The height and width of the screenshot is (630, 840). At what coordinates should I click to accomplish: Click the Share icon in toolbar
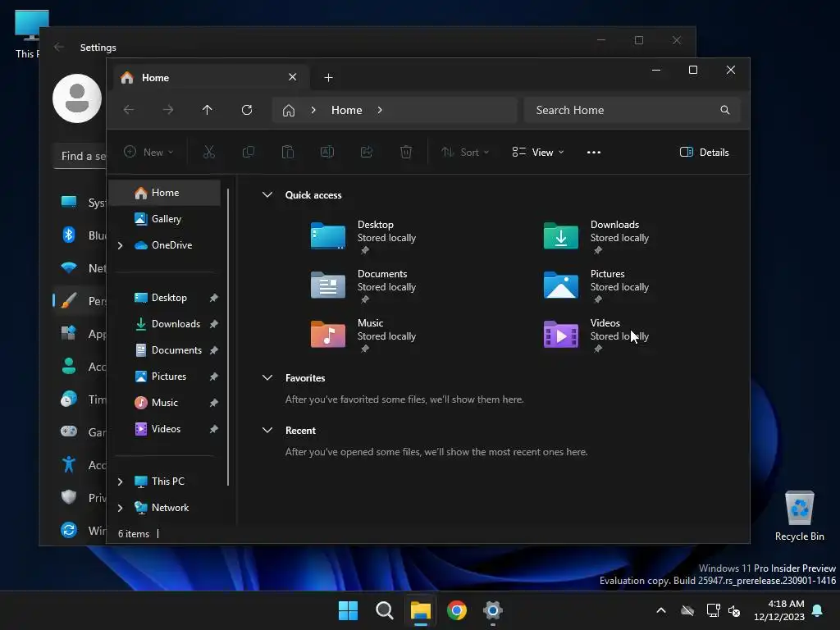pos(367,152)
